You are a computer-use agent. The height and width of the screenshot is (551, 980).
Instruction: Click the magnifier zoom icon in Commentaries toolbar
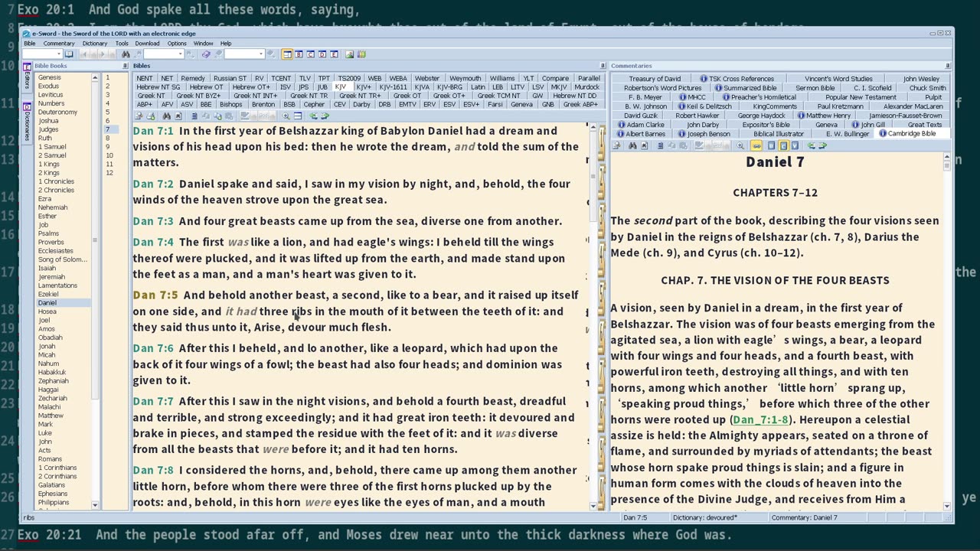pyautogui.click(x=740, y=145)
